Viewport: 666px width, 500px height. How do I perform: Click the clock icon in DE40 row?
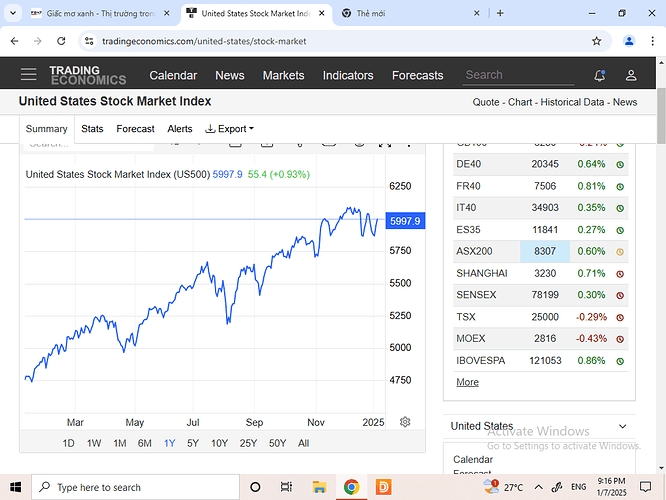620,164
